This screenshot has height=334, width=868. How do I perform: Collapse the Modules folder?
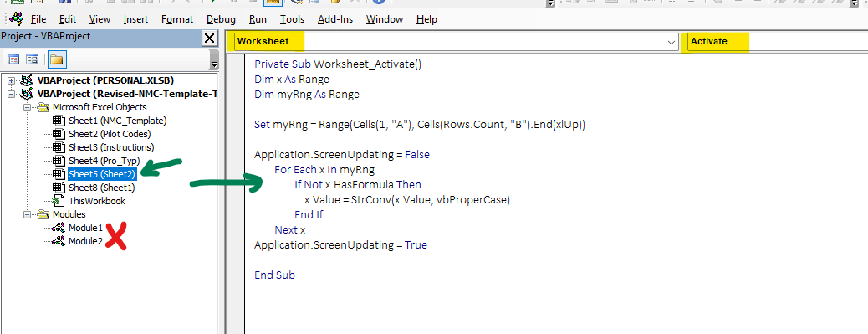27,214
